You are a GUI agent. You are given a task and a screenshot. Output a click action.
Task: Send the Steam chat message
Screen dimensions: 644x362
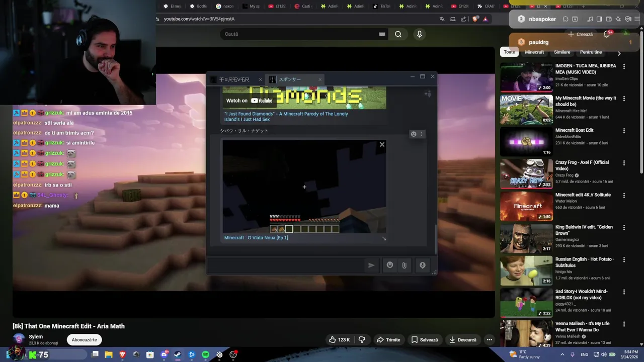click(x=371, y=265)
